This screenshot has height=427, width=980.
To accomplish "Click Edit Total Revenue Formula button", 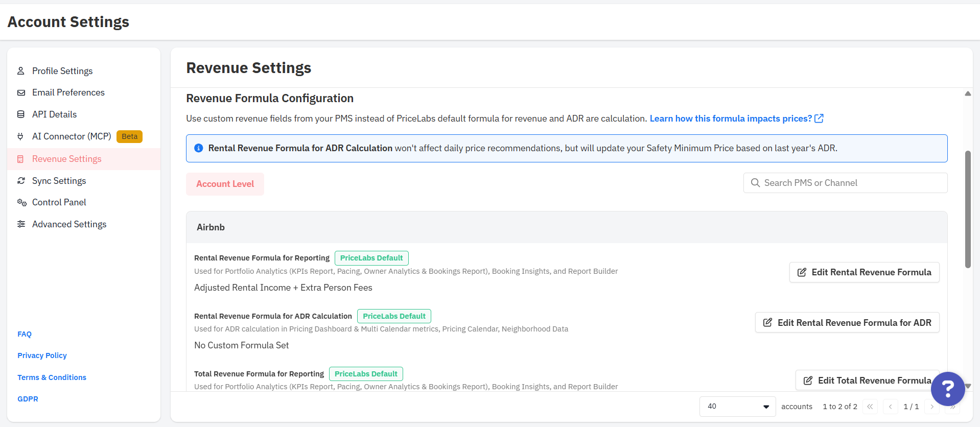I will coord(867,381).
